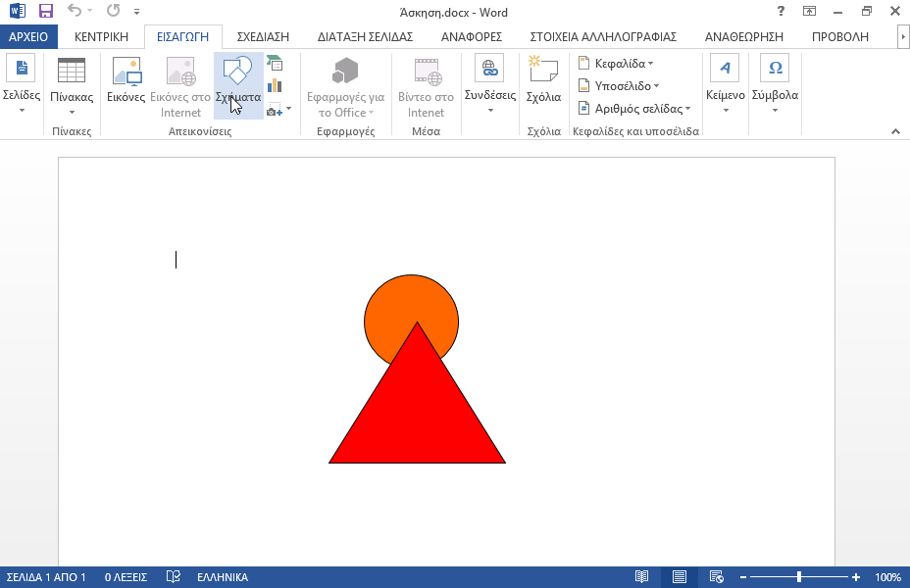
Task: Change language via ΕΛΛΗΝΙΚΑ indicator
Action: coord(223,577)
